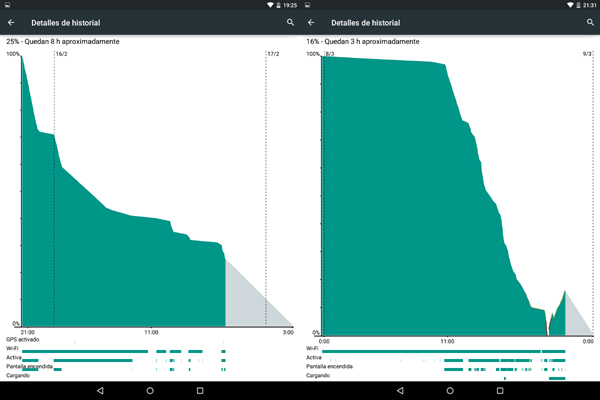Tap the long Wi-Fi activity bar in right screen
The image size is (600, 400).
(x=431, y=351)
